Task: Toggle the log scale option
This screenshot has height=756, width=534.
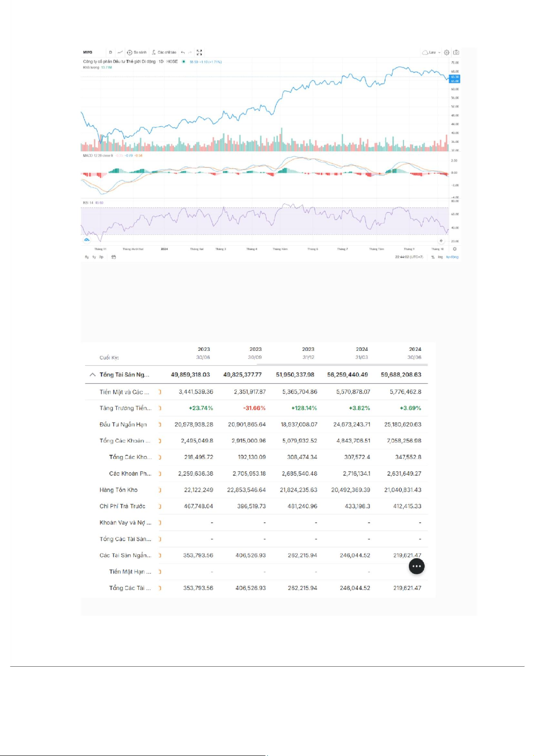Action: pyautogui.click(x=440, y=257)
